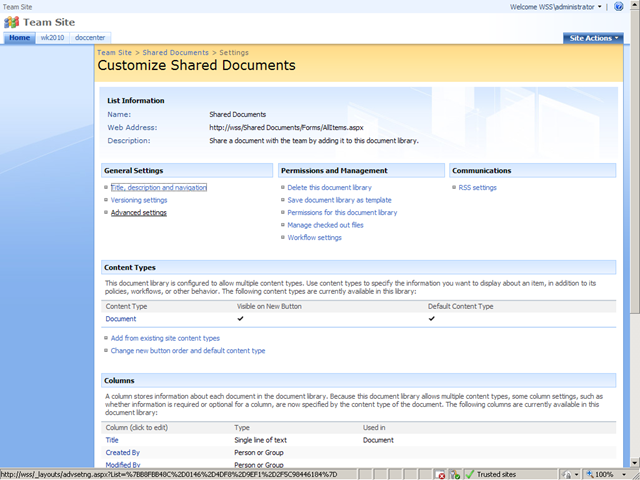Open Versioning settings link
640x480 pixels.
[139, 200]
